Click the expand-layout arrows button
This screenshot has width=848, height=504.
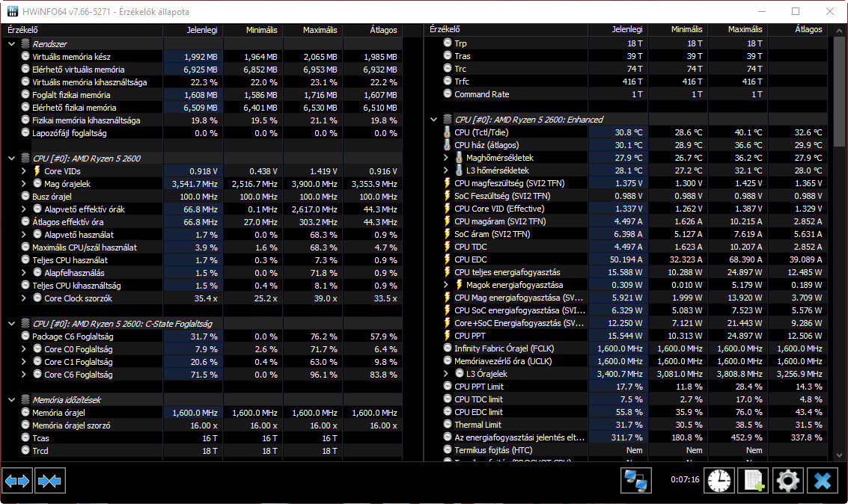tap(17, 480)
